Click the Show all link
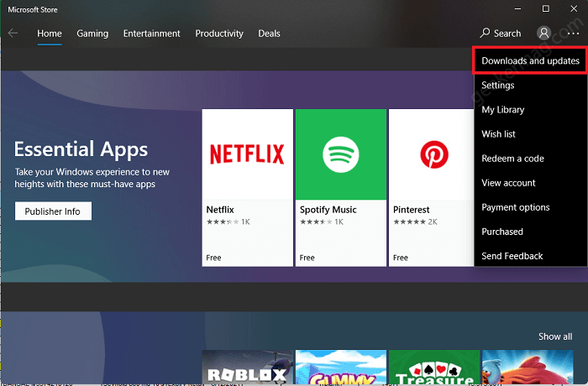The height and width of the screenshot is (386, 588). (555, 336)
